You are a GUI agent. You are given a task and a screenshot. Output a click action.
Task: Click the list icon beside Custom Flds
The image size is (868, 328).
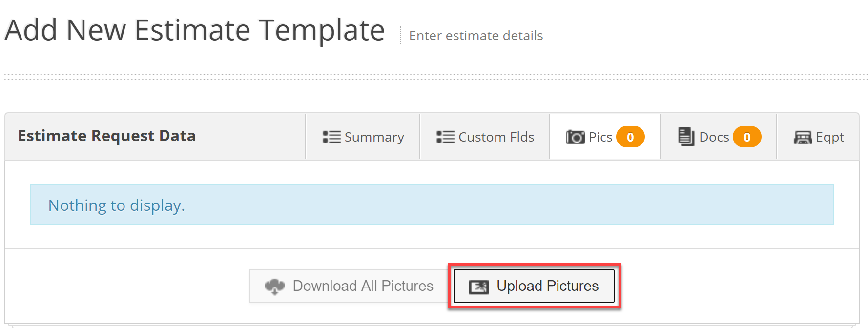click(x=446, y=137)
